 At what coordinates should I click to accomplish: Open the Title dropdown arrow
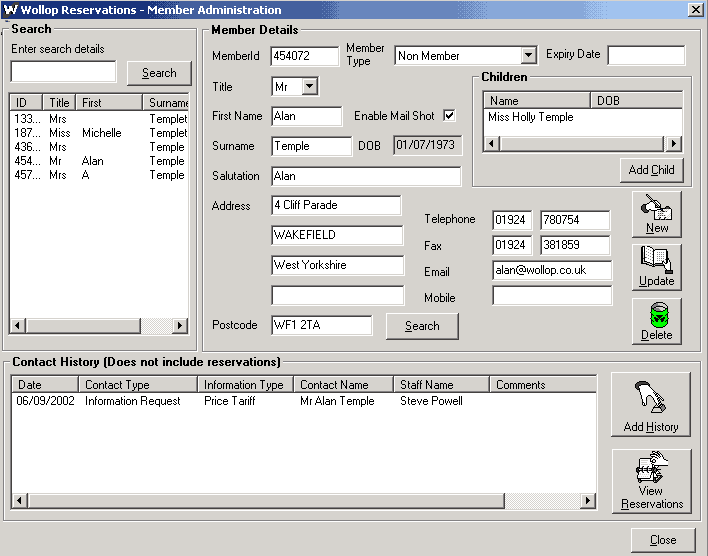(310, 86)
